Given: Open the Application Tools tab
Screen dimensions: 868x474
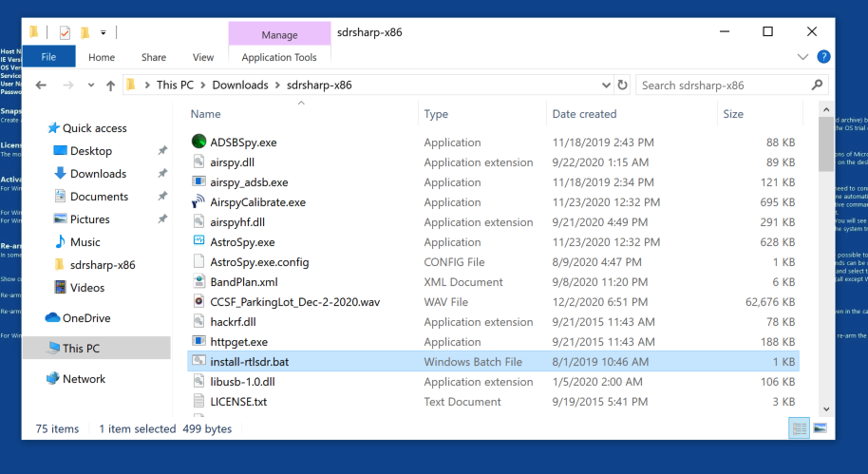Looking at the screenshot, I should (279, 57).
